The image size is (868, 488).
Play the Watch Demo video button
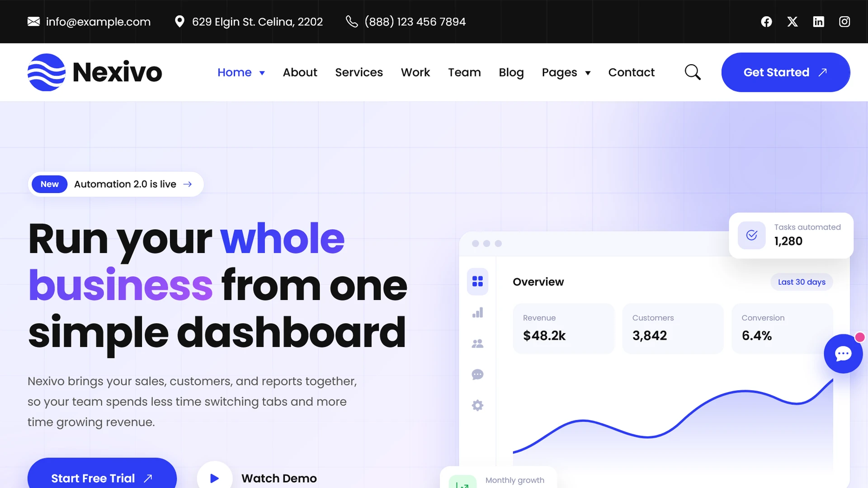(215, 478)
